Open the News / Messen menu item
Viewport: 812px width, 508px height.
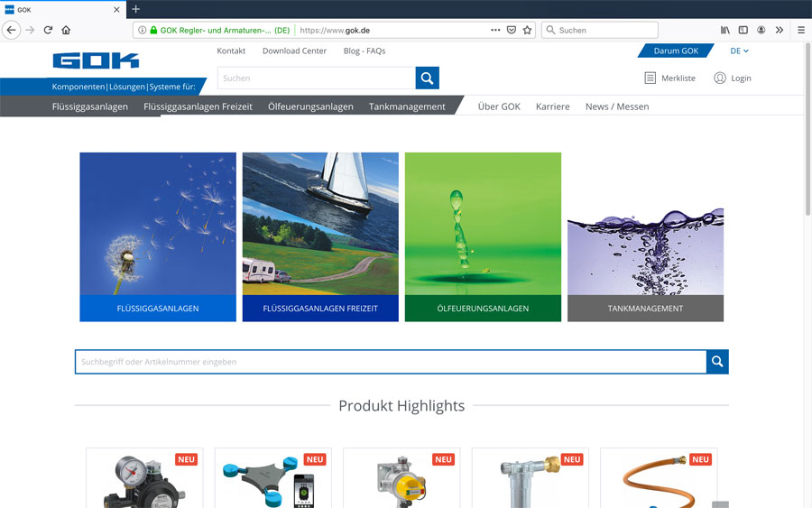pos(617,106)
